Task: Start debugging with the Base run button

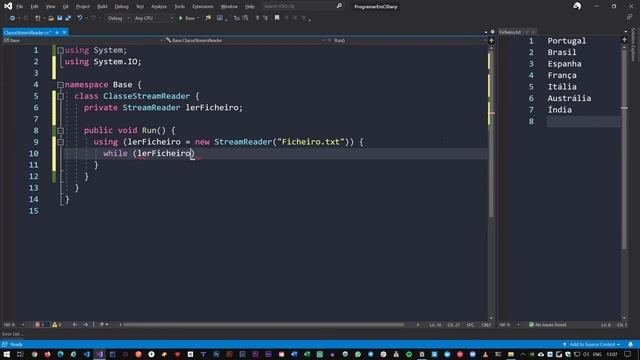Action: [x=187, y=18]
